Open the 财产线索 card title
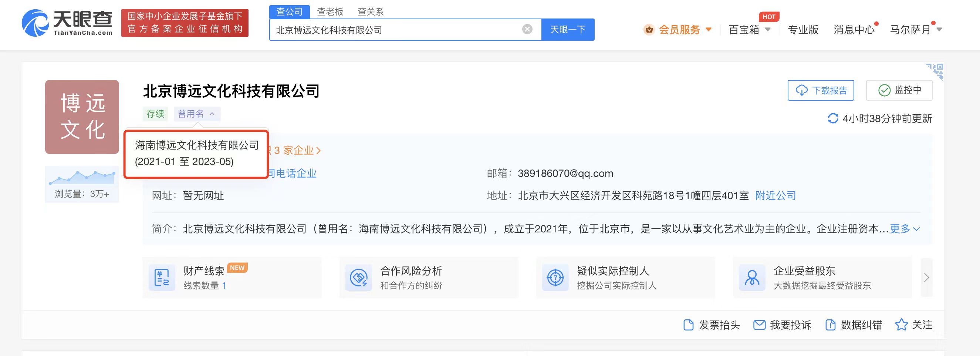Image resolution: width=980 pixels, height=356 pixels. (x=204, y=271)
